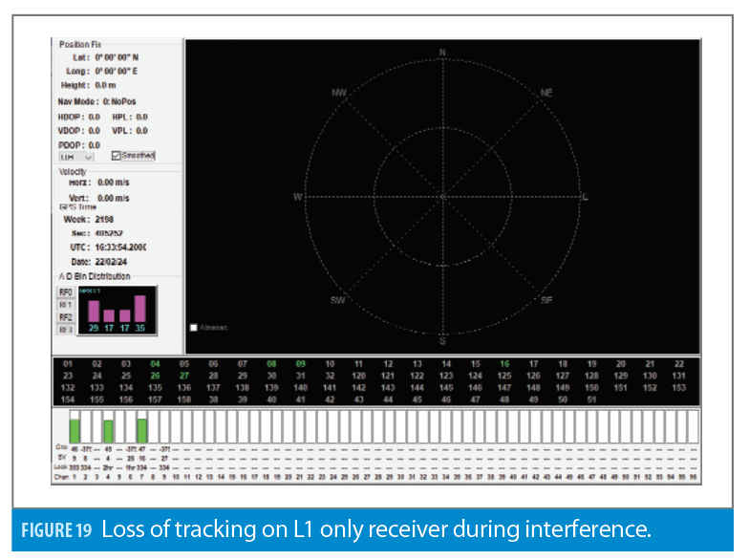Open the LLH coordinate format dropdown

pyautogui.click(x=76, y=156)
